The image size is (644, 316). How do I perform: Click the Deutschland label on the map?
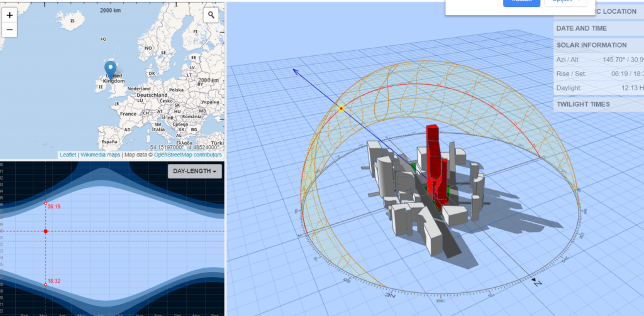tap(152, 95)
